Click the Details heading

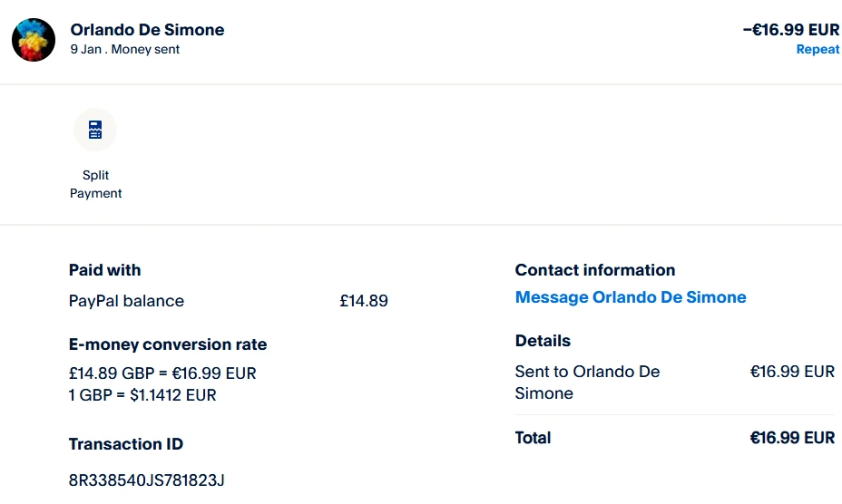(543, 341)
